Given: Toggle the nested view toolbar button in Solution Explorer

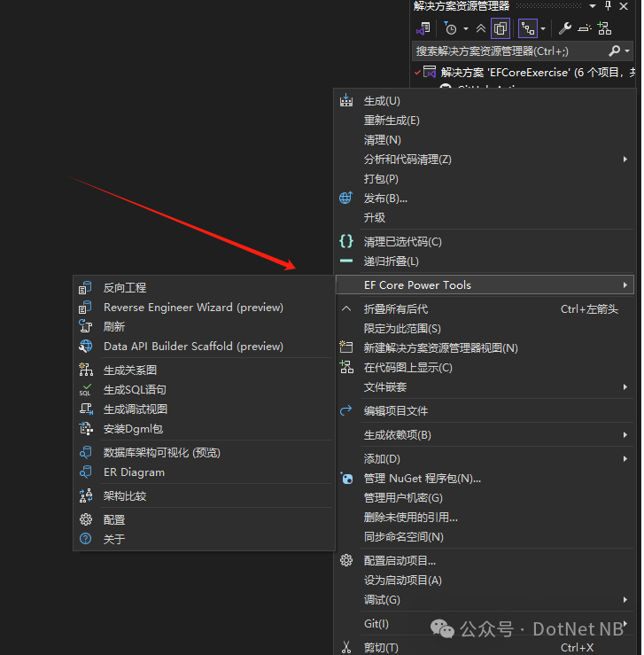Looking at the screenshot, I should pos(528,28).
